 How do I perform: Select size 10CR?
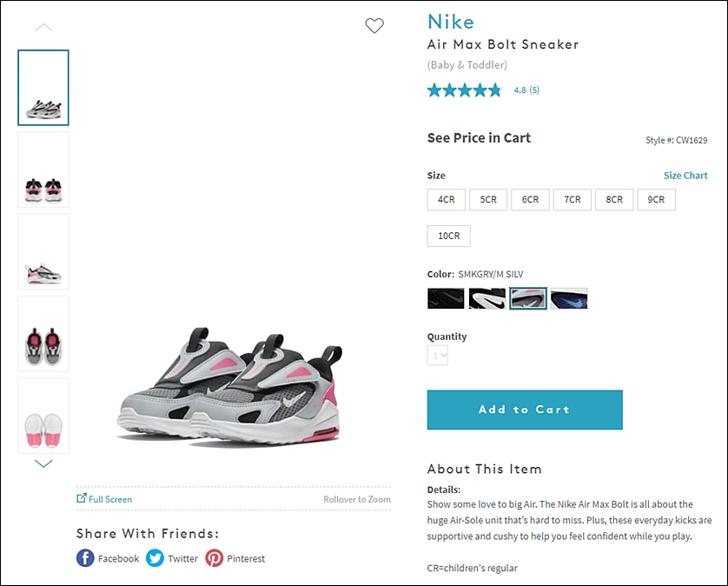[x=448, y=236]
